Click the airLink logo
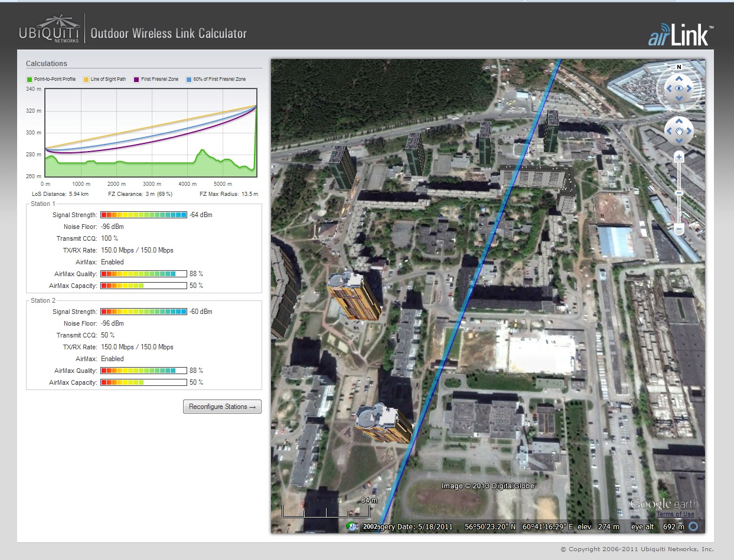 coord(681,37)
